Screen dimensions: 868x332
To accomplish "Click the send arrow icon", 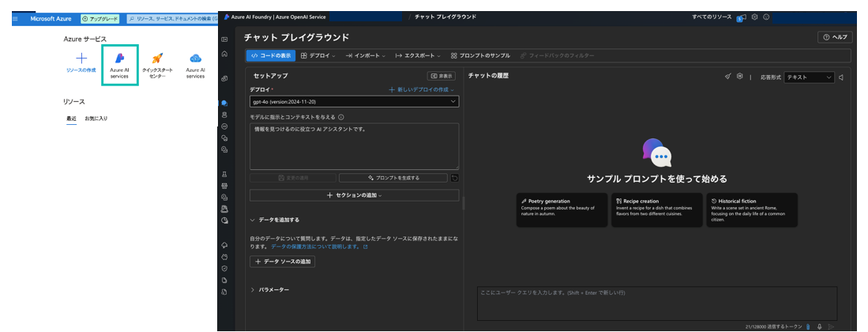I will coord(830,327).
